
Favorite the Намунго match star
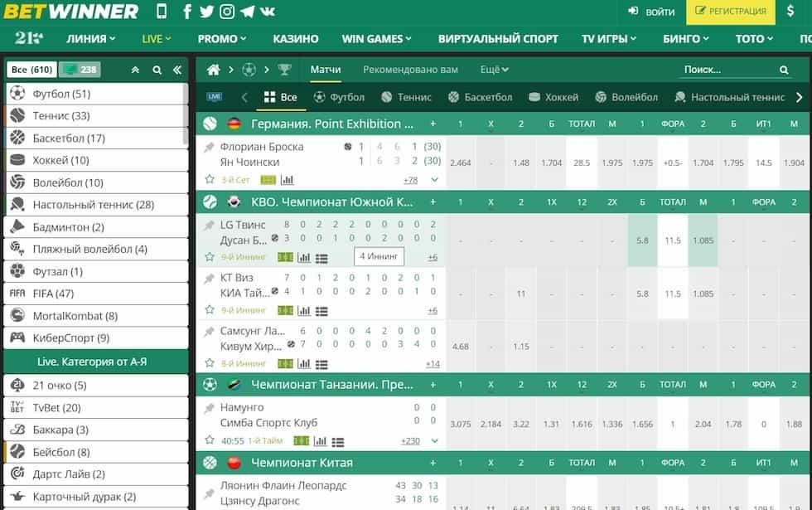[x=209, y=440]
